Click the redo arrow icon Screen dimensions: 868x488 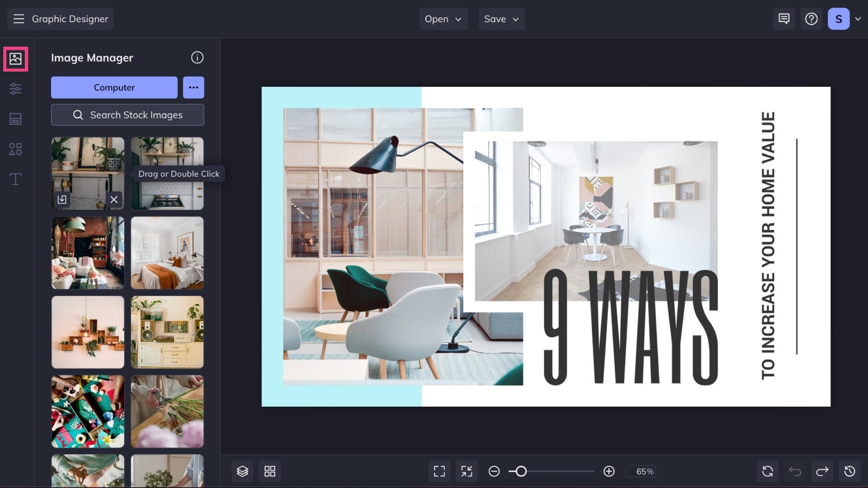click(x=822, y=471)
